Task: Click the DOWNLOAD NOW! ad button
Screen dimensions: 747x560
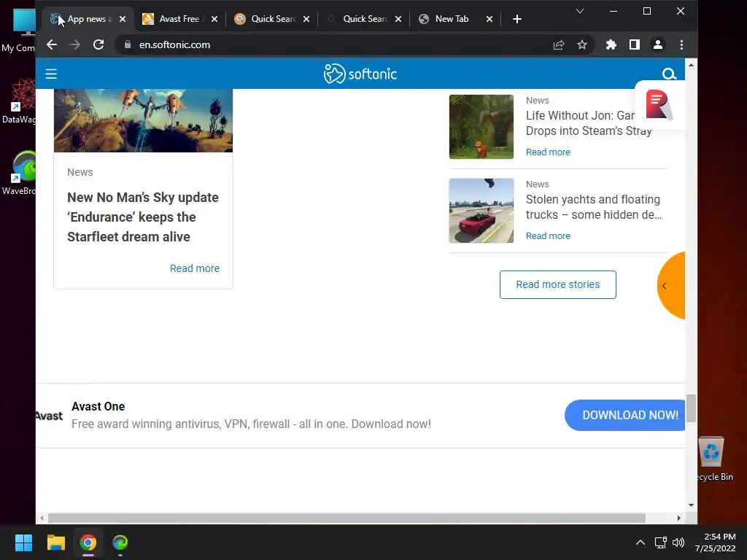Action: [624, 415]
